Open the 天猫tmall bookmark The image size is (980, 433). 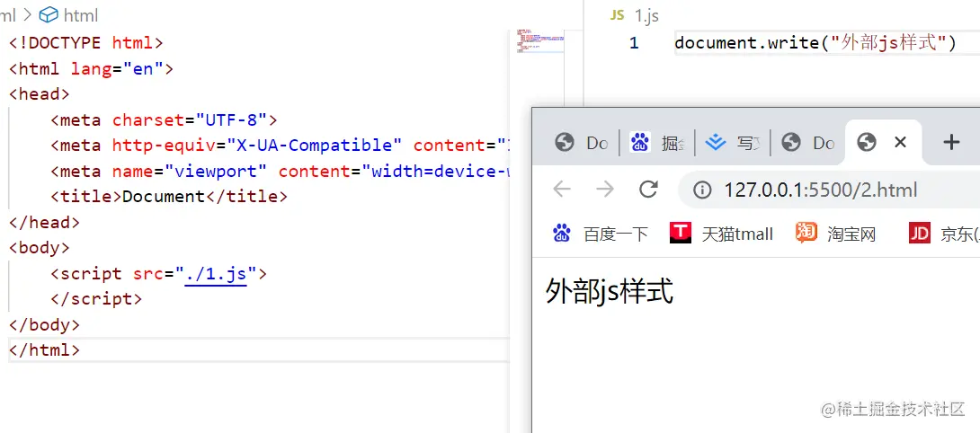[x=721, y=234]
